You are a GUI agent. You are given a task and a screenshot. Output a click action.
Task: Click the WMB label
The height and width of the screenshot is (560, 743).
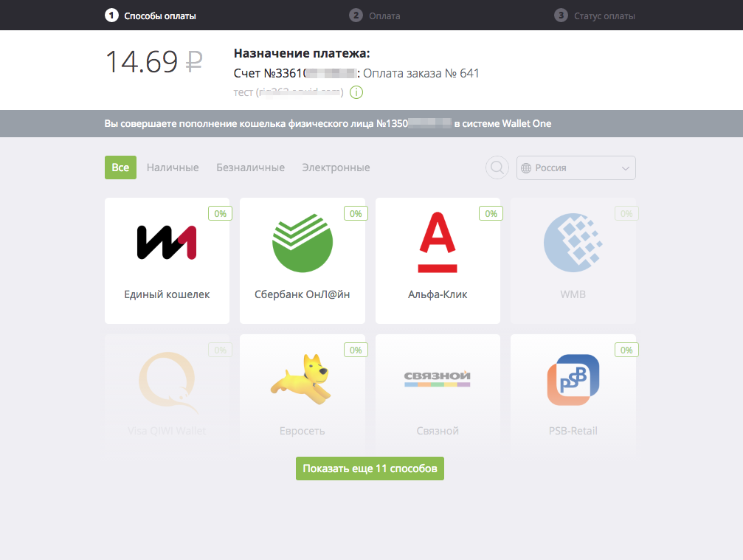(573, 294)
